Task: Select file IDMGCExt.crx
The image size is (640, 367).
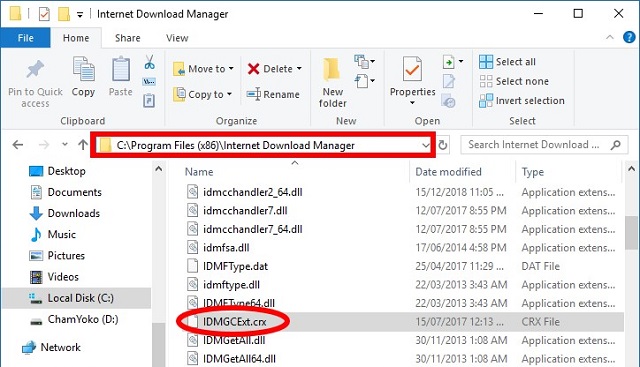Action: point(235,322)
